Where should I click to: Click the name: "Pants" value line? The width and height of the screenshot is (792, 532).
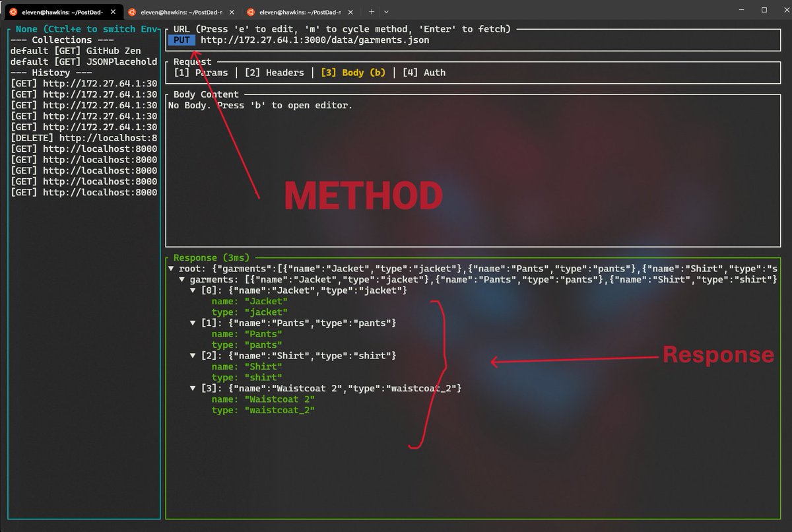click(x=247, y=334)
